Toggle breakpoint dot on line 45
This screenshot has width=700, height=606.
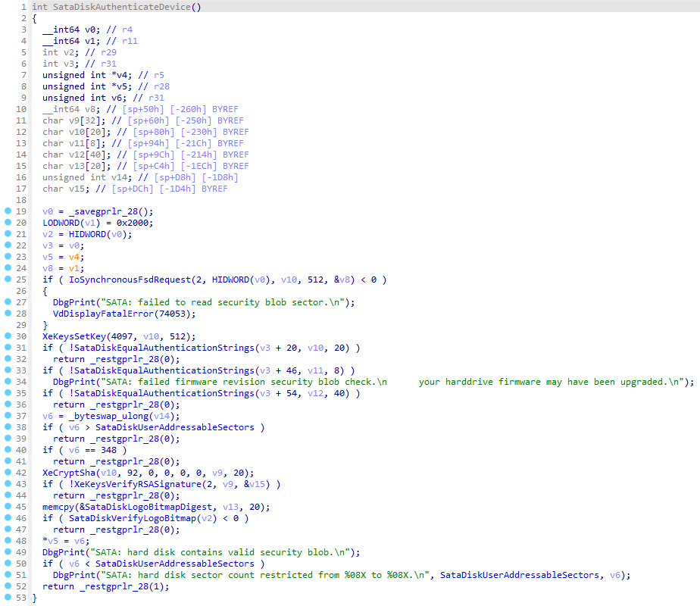pos(8,507)
